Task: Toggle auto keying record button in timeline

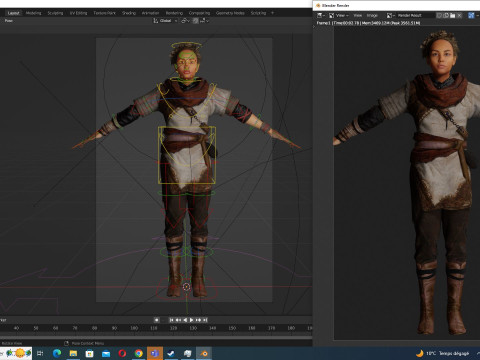Action: pyautogui.click(x=156, y=320)
